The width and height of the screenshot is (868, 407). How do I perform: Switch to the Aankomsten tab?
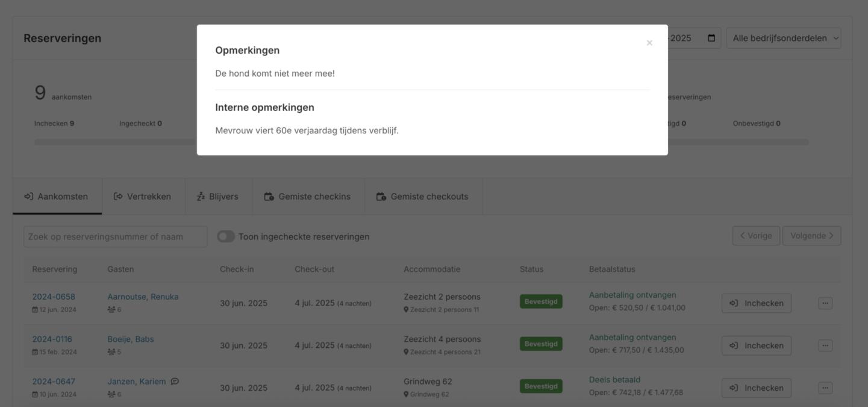click(x=57, y=197)
